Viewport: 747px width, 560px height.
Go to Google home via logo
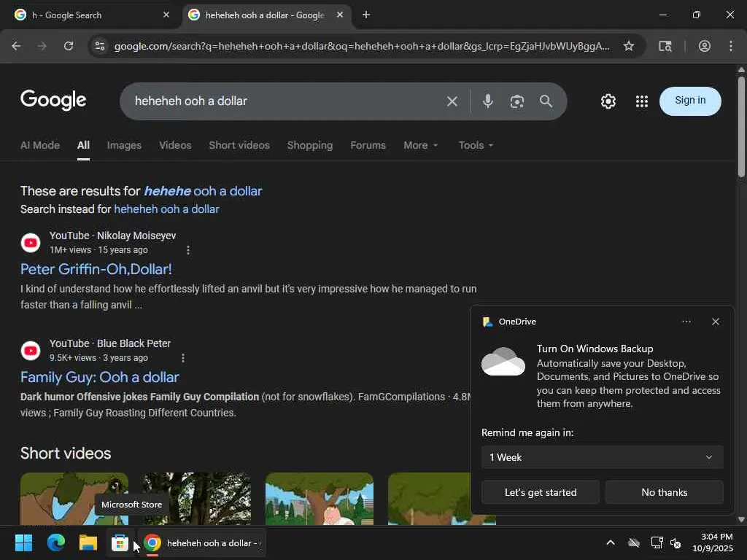53,100
